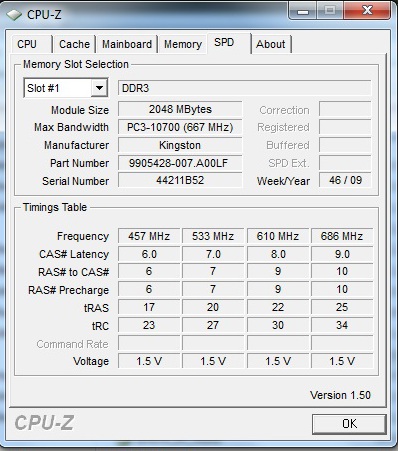Click the empty Correction field

click(345, 109)
